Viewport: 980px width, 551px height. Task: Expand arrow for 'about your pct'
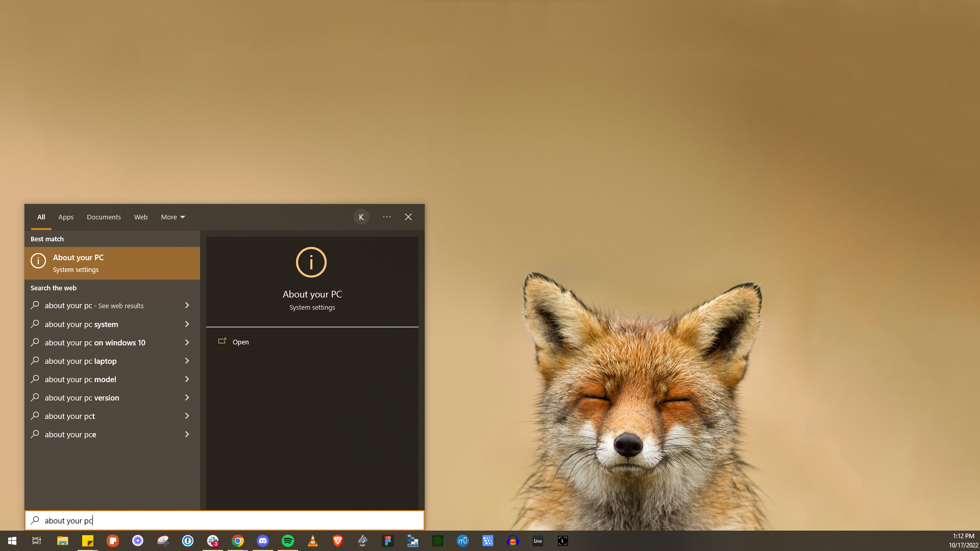[x=187, y=416]
